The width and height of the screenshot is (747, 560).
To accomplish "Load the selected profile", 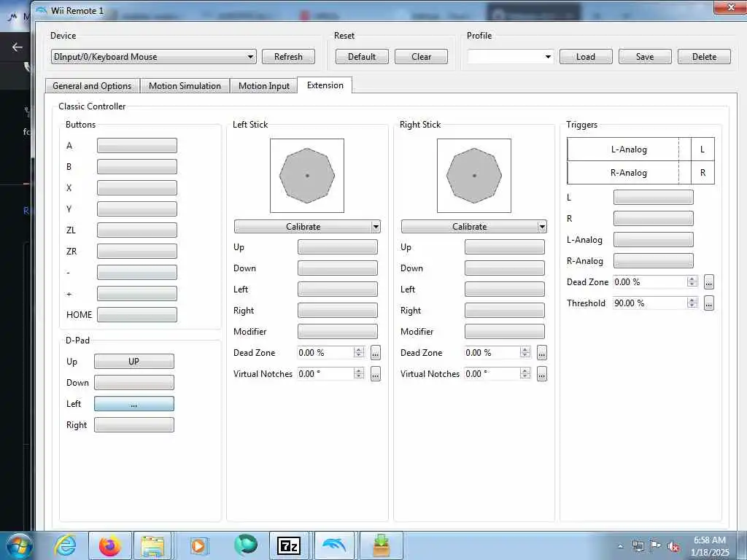I will click(x=586, y=57).
